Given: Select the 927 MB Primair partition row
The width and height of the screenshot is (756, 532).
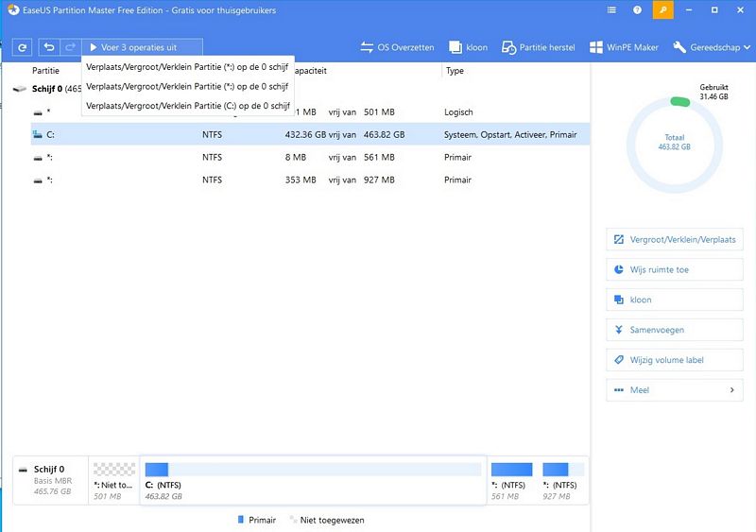Looking at the screenshot, I should 311,180.
